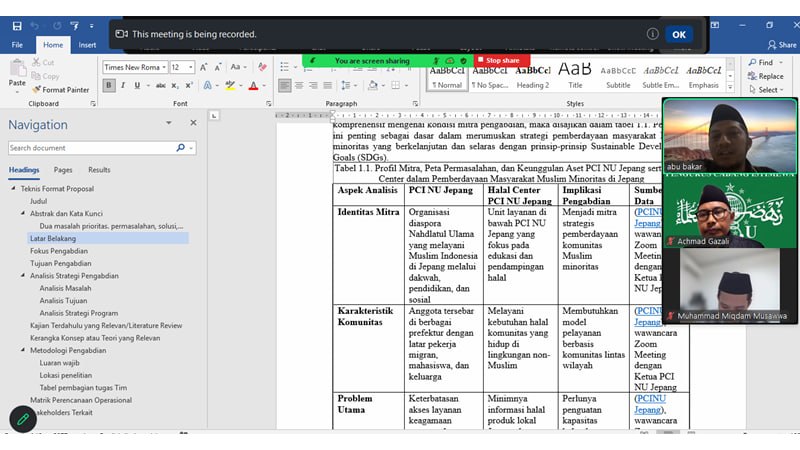Screen dimensions: 800x450
Task: Click the Search document input field
Action: point(90,148)
